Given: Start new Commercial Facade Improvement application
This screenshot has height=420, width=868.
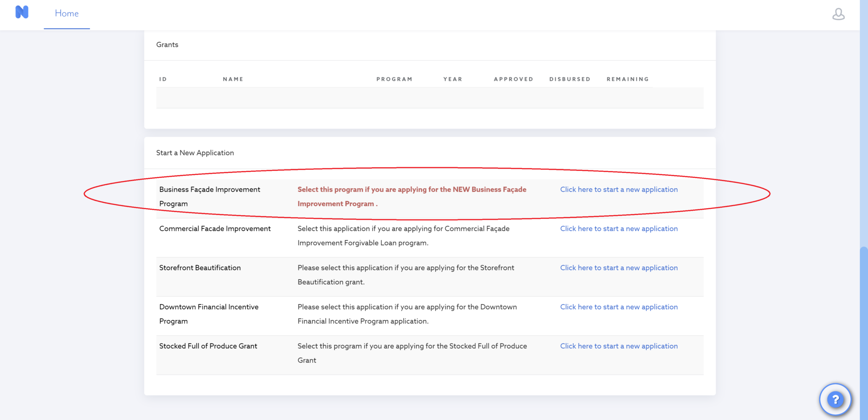Looking at the screenshot, I should [x=619, y=229].
